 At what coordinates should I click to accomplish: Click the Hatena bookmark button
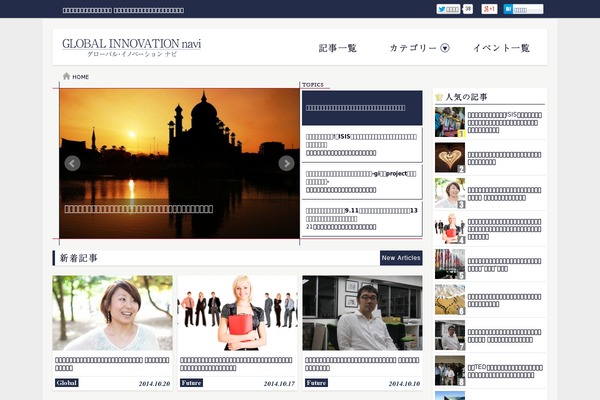coord(523,9)
